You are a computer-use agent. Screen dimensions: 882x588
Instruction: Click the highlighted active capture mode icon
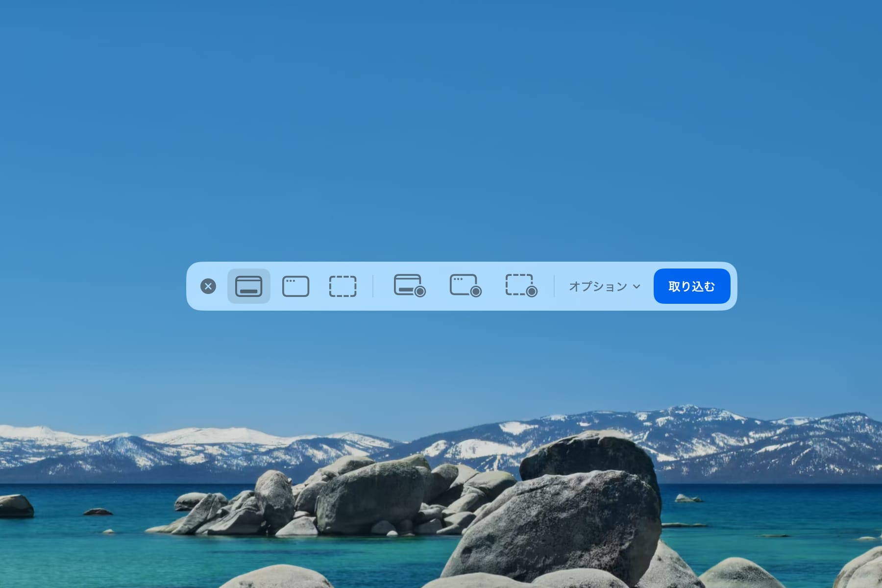pos(248,287)
